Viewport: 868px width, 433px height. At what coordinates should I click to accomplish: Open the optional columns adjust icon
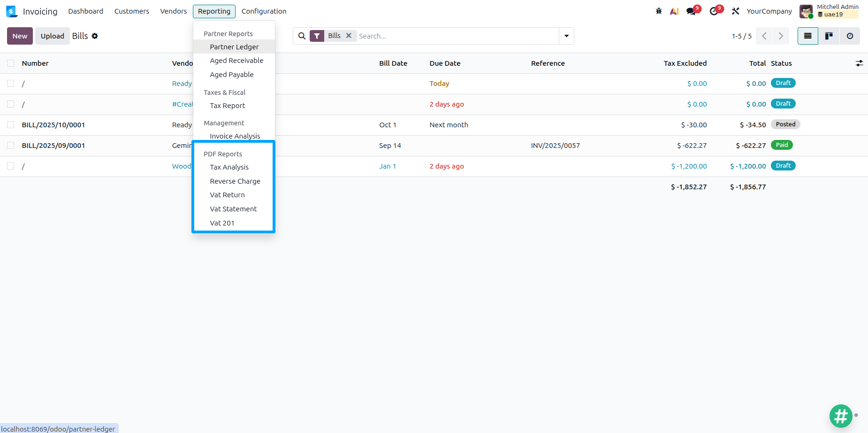click(x=859, y=63)
